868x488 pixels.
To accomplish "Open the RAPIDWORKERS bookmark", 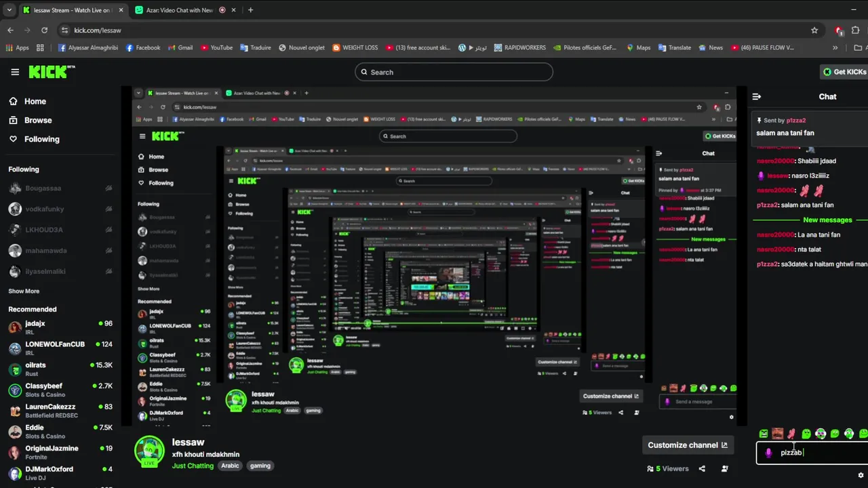I will pos(519,47).
